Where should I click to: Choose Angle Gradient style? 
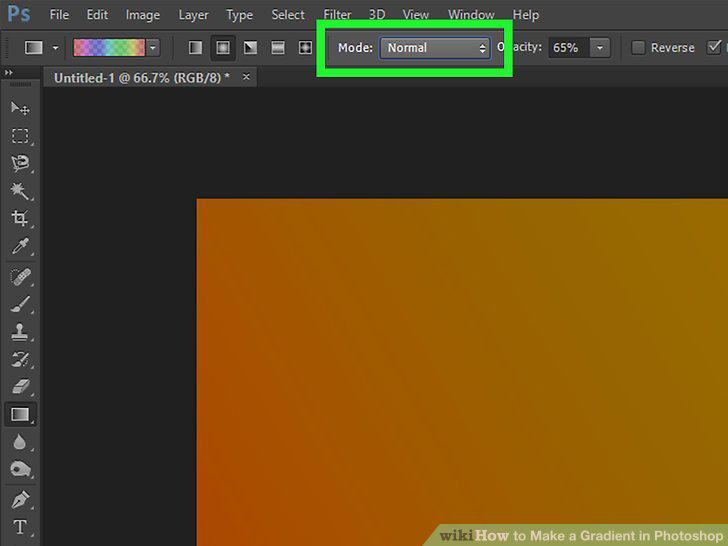[x=250, y=47]
